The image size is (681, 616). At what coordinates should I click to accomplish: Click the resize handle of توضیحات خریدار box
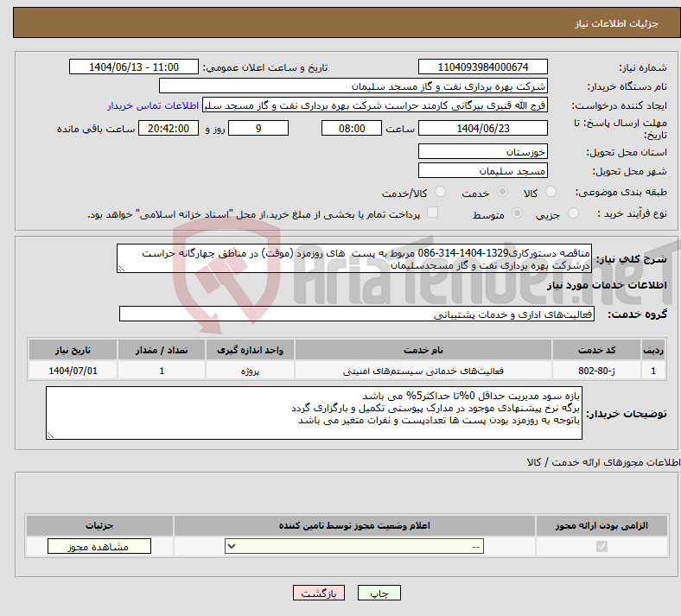(x=51, y=435)
